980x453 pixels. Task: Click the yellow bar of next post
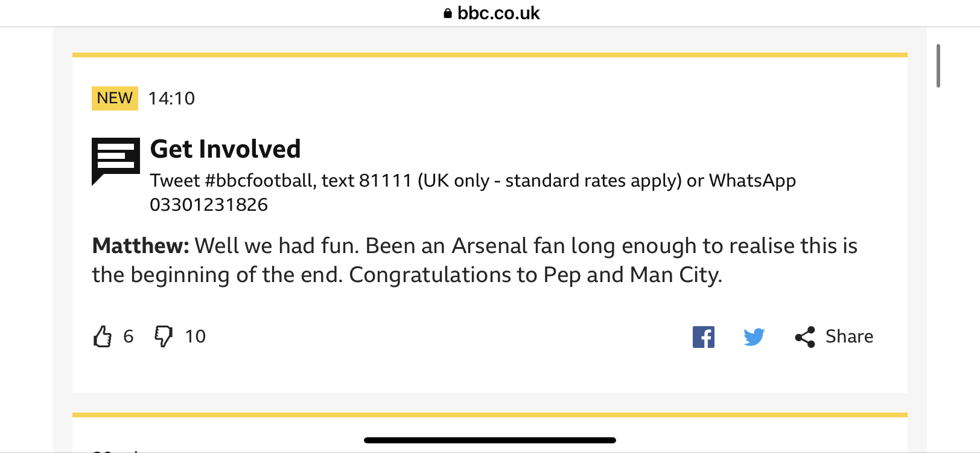490,415
